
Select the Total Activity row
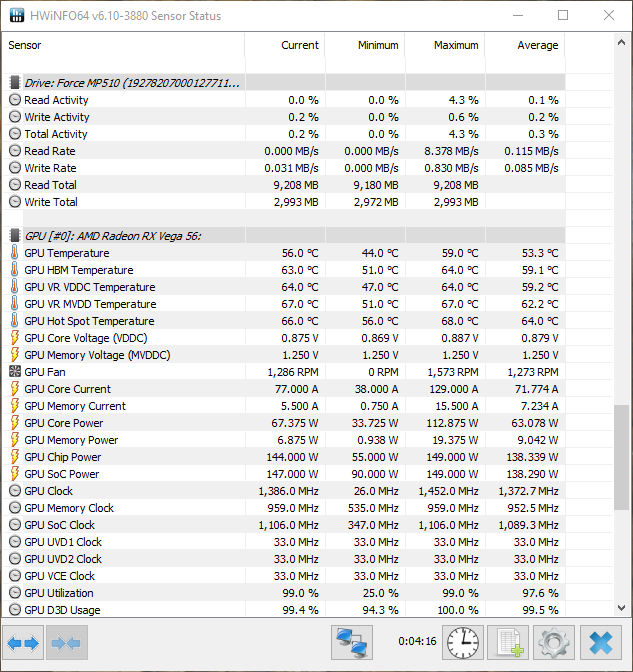coord(284,134)
